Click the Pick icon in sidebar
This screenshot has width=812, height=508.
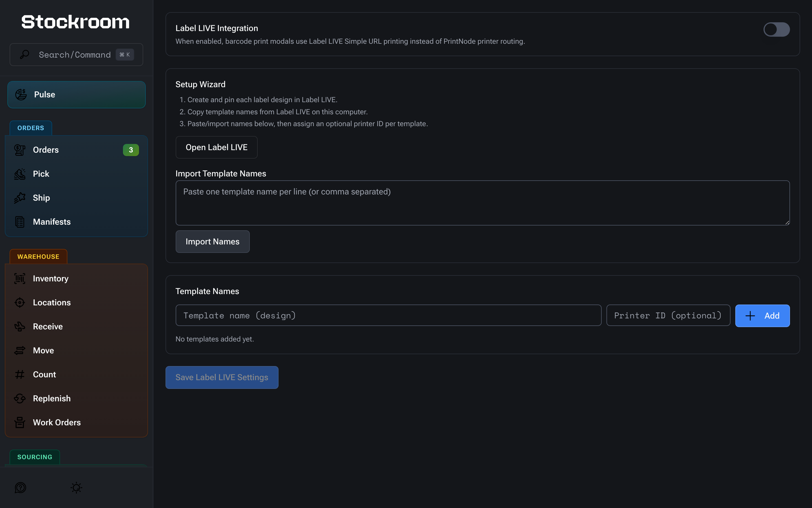20,174
